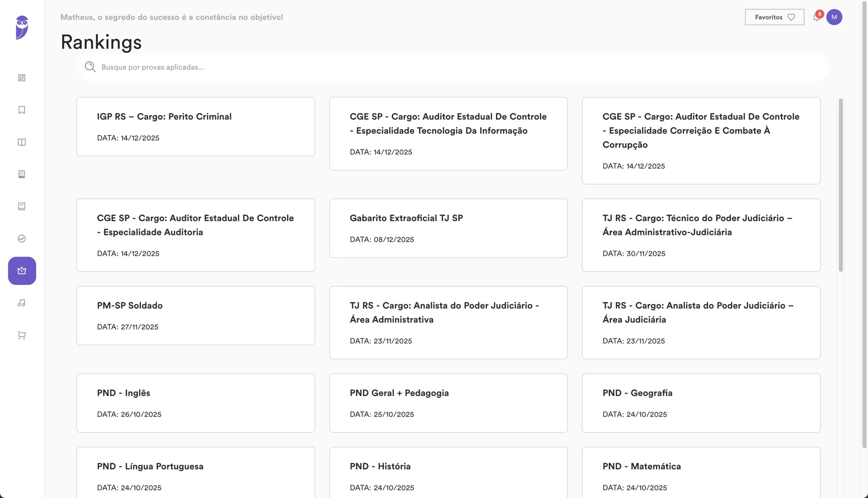Click the owl logo in sidebar

click(x=22, y=27)
